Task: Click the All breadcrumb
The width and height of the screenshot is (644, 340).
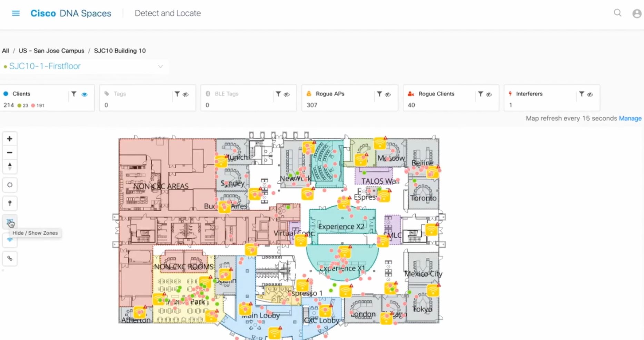Action: point(6,51)
